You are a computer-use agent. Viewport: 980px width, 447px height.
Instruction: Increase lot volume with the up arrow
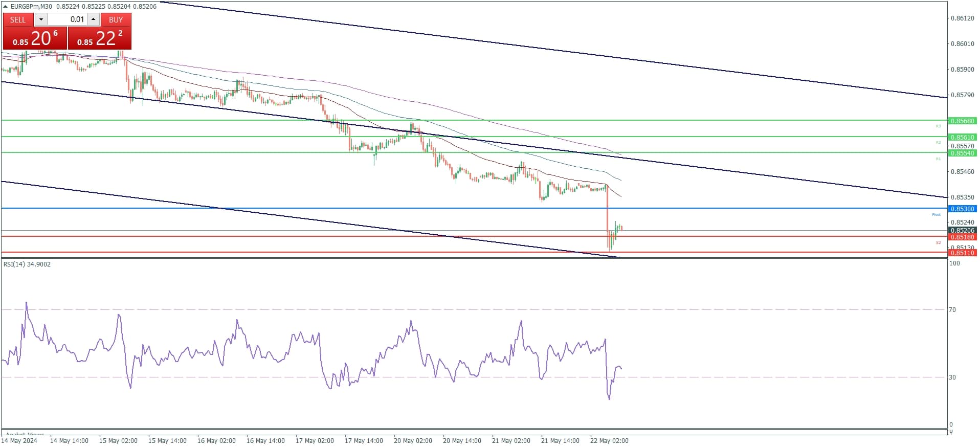pos(93,19)
